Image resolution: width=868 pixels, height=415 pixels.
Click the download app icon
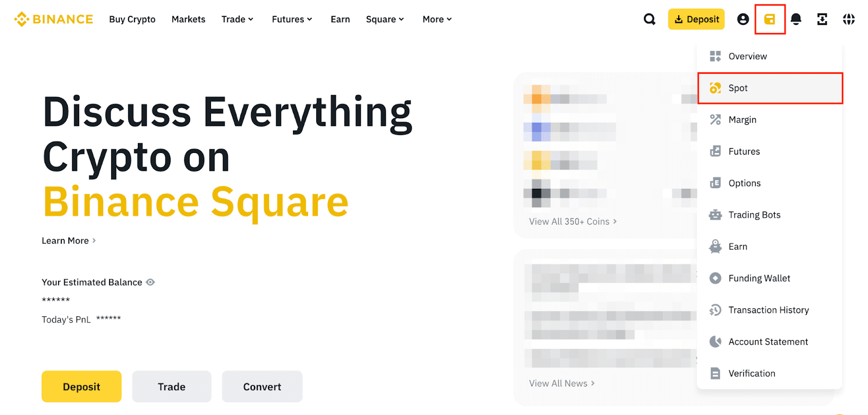pos(822,20)
